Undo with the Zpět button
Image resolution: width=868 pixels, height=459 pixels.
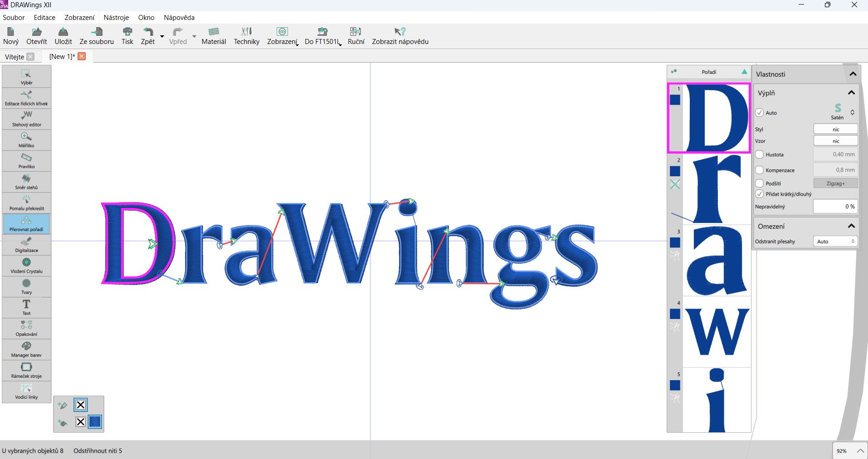click(x=148, y=36)
